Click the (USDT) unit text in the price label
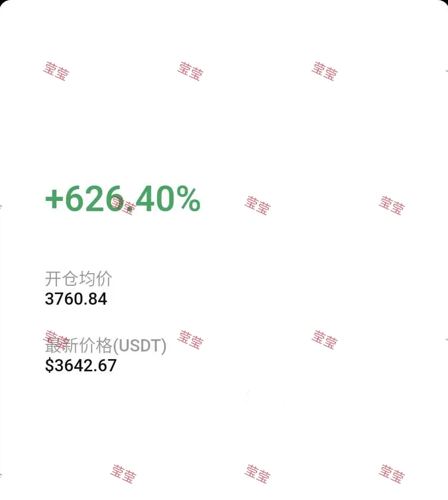Screen dimensions: 448x500 [x=140, y=346]
